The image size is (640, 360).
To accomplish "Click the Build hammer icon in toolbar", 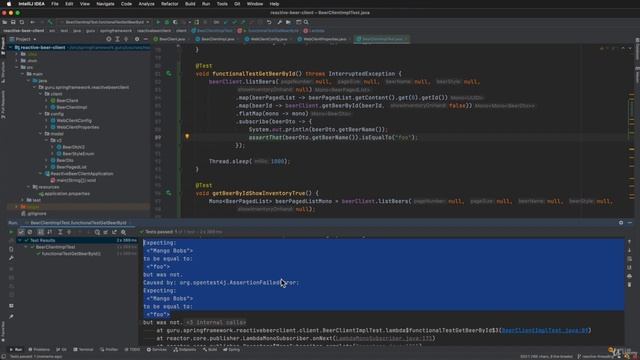I will coord(50,22).
